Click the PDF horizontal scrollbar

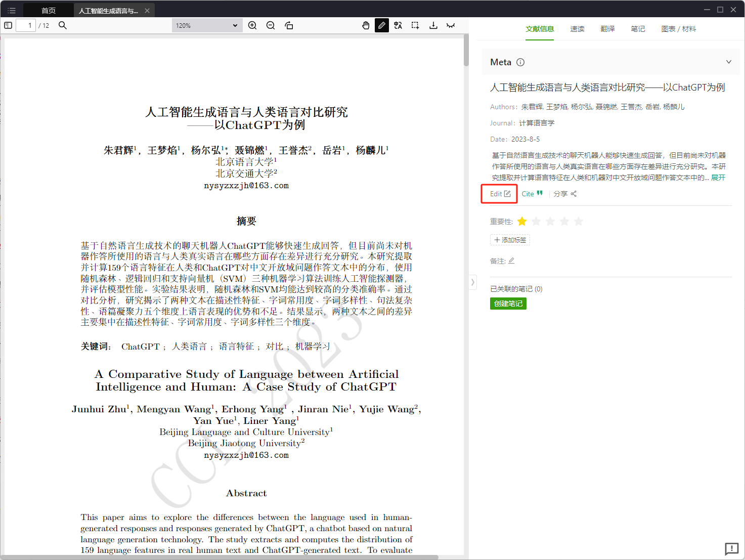point(220,557)
